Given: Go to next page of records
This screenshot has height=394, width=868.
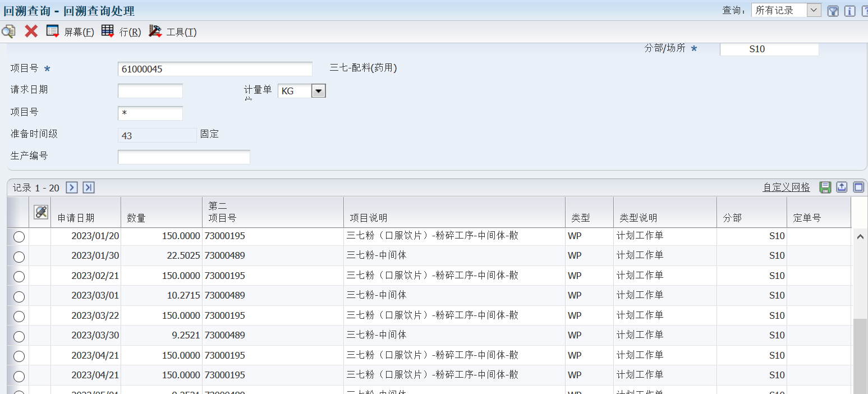Looking at the screenshot, I should click(x=72, y=187).
